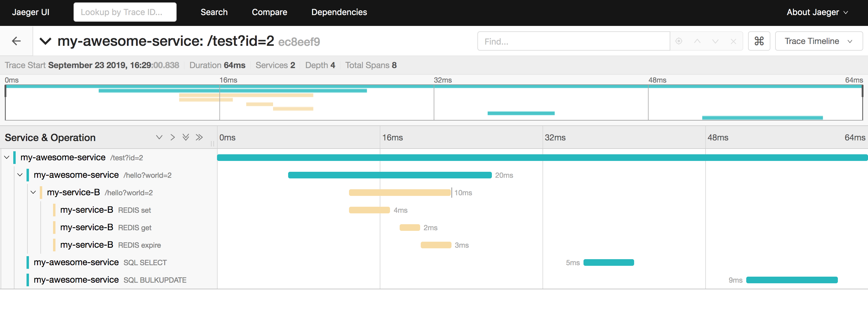Click the 3ms REDIS expire span bar

436,245
